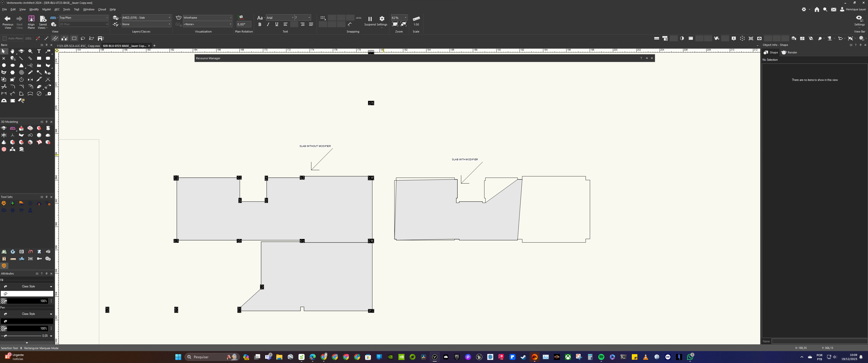The width and height of the screenshot is (868, 363).
Task: Enable the Auto-Plane checkbox
Action: pyautogui.click(x=5, y=38)
